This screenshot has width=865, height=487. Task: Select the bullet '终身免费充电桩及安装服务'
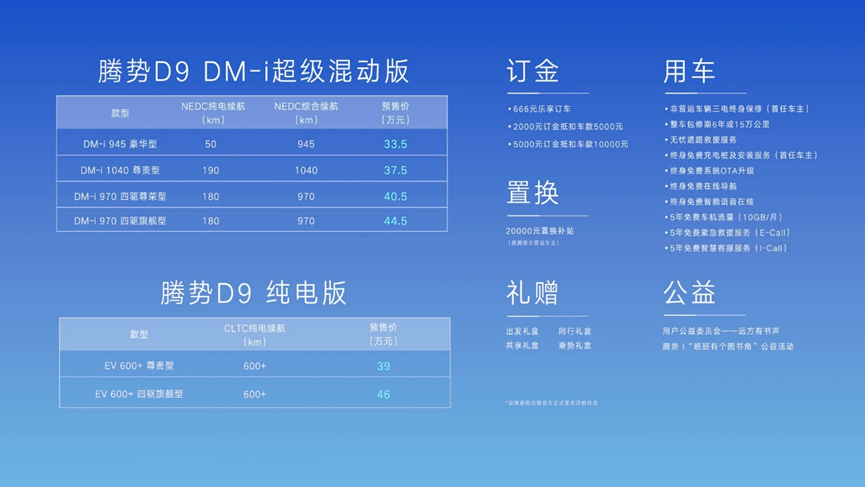(741, 155)
